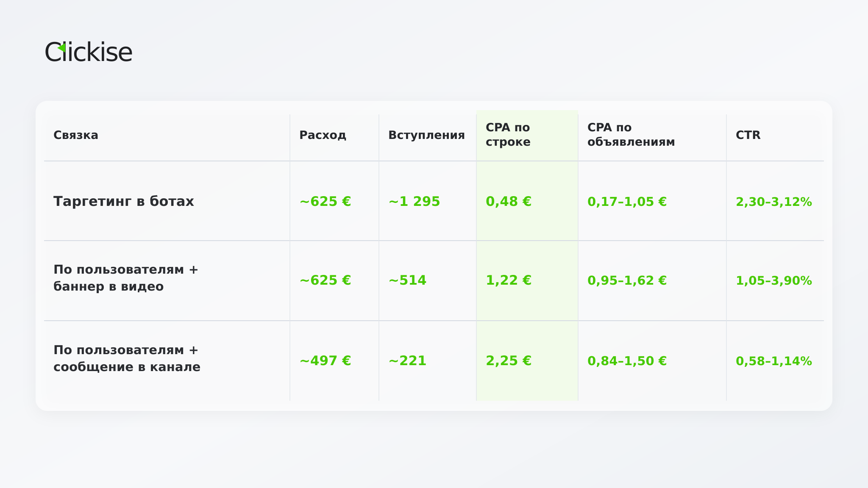Click the 0,58–1,14% CTR value

click(774, 361)
